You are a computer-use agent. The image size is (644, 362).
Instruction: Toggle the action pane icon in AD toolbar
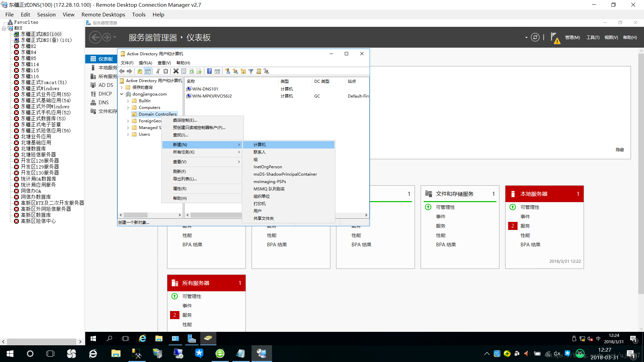(217, 71)
